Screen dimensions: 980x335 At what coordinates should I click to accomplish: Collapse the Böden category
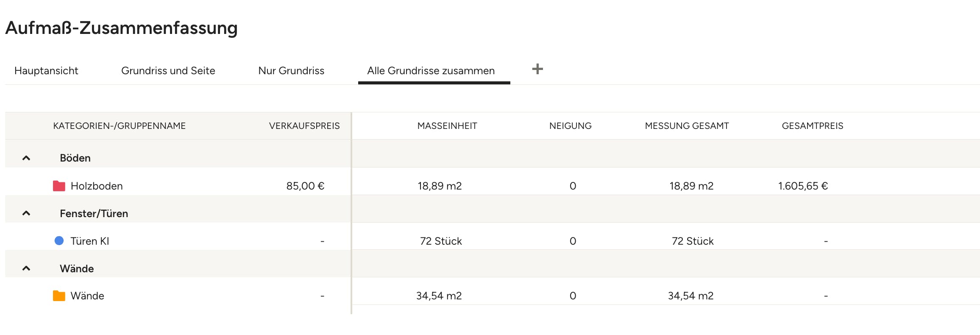click(x=26, y=158)
